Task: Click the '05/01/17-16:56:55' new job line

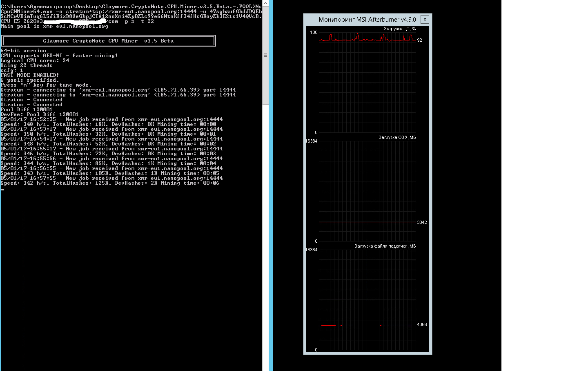Action: (x=112, y=168)
